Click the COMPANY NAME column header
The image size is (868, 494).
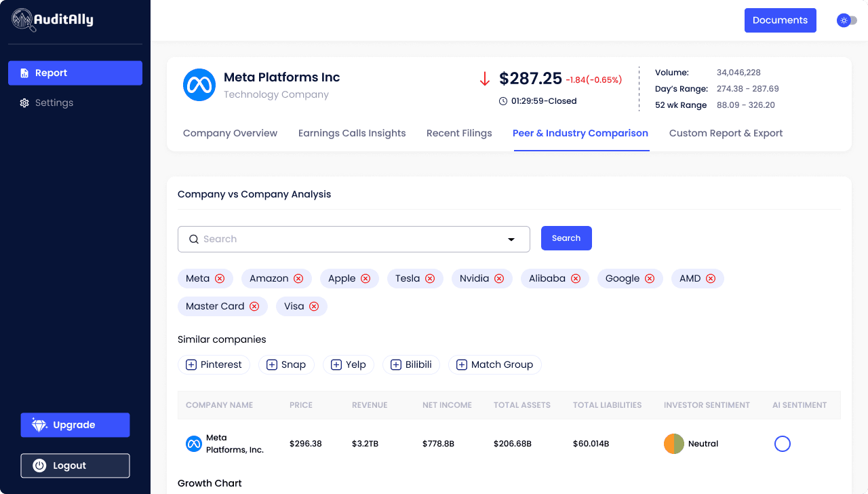click(x=219, y=405)
